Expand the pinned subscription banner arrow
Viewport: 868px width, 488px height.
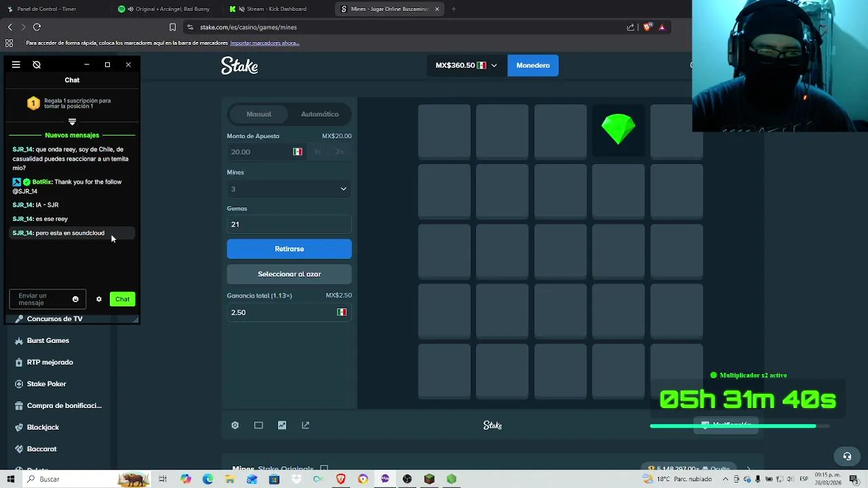(x=72, y=122)
